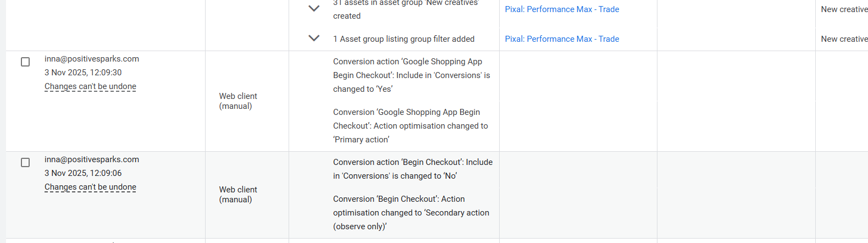This screenshot has height=243, width=868.
Task: Click 'Changes can't be undone' under 12:09:06 entry
Action: 90,187
